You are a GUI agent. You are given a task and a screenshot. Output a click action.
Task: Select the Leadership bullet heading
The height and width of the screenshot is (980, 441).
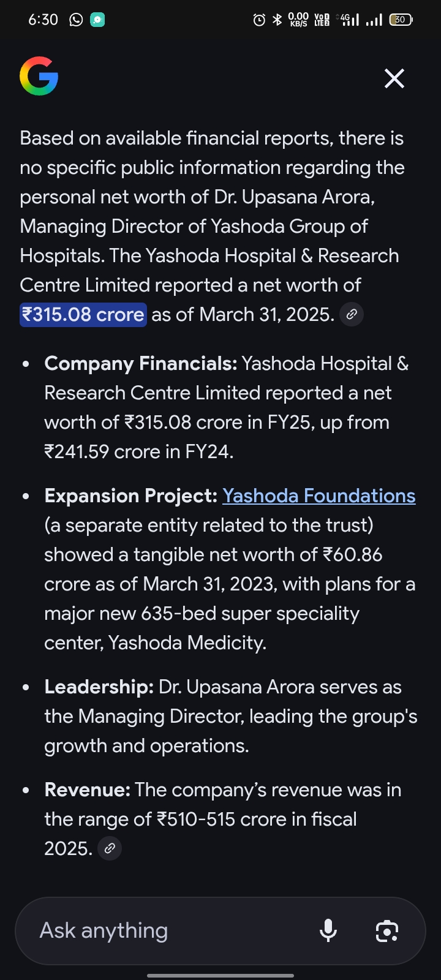[x=99, y=687]
